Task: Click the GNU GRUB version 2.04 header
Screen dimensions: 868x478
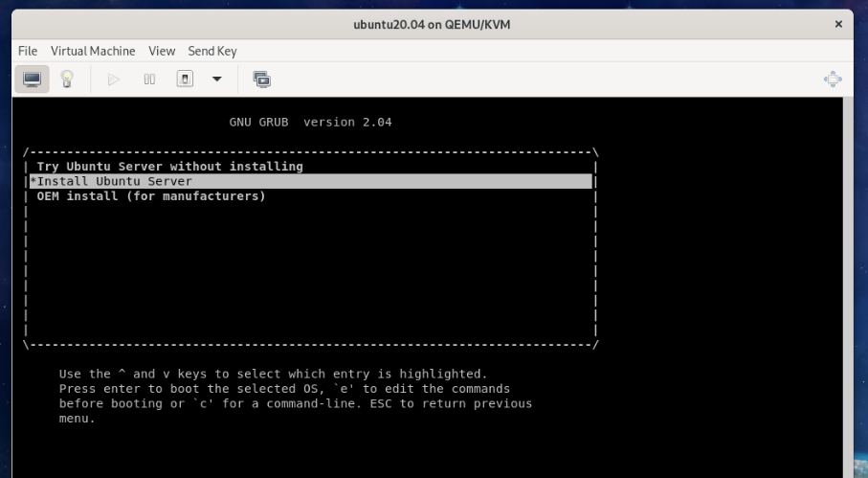Action: click(311, 122)
